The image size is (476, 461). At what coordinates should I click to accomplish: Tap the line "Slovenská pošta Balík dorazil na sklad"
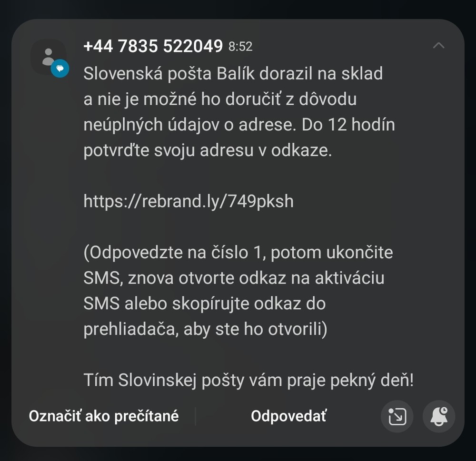(x=233, y=74)
